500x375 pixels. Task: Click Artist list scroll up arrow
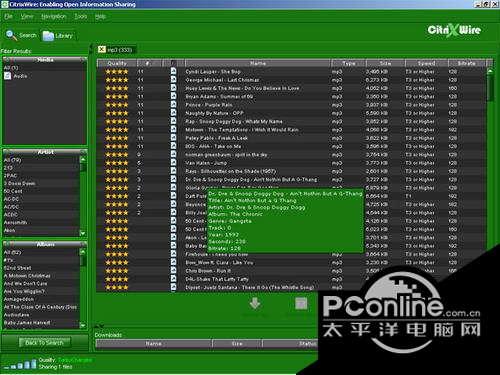click(x=83, y=159)
